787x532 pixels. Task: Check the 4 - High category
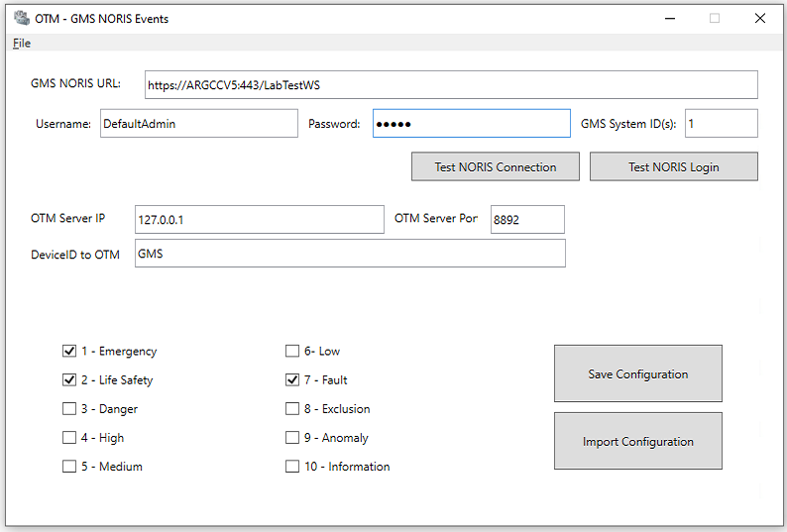69,437
